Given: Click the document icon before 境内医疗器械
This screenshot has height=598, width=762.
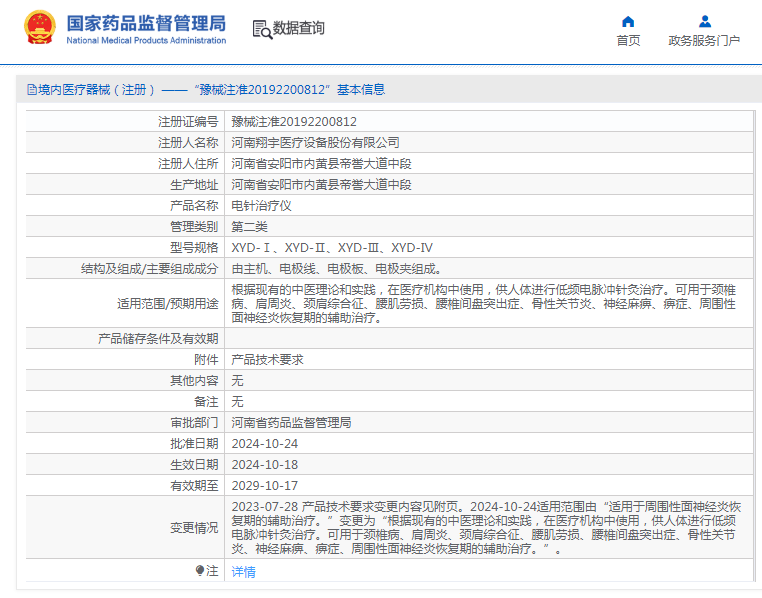Looking at the screenshot, I should [32, 89].
